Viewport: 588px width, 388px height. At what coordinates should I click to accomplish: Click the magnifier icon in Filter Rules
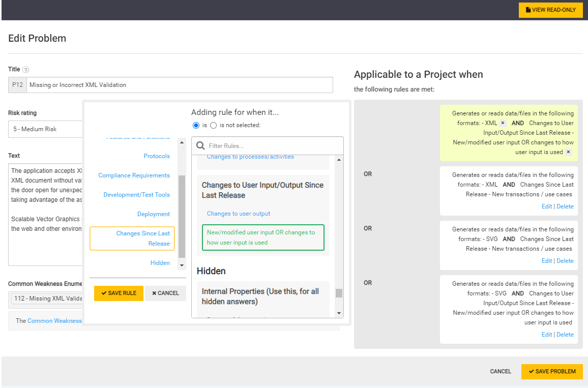tap(200, 146)
